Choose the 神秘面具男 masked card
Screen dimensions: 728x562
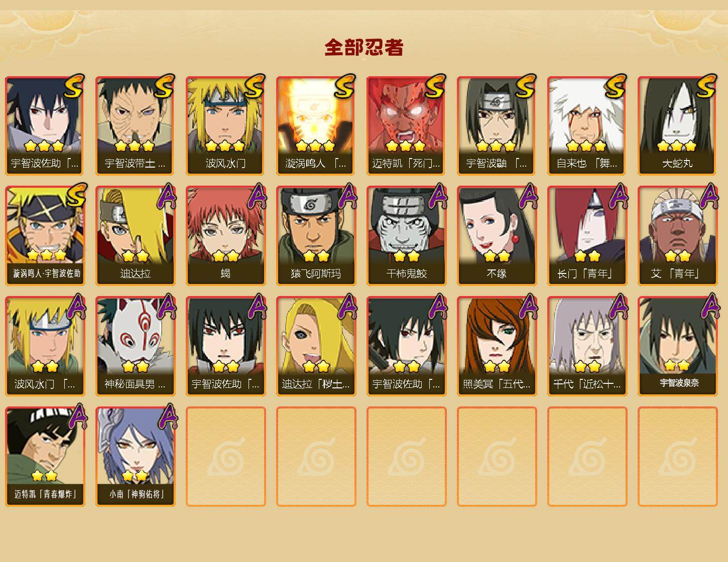[x=135, y=346]
